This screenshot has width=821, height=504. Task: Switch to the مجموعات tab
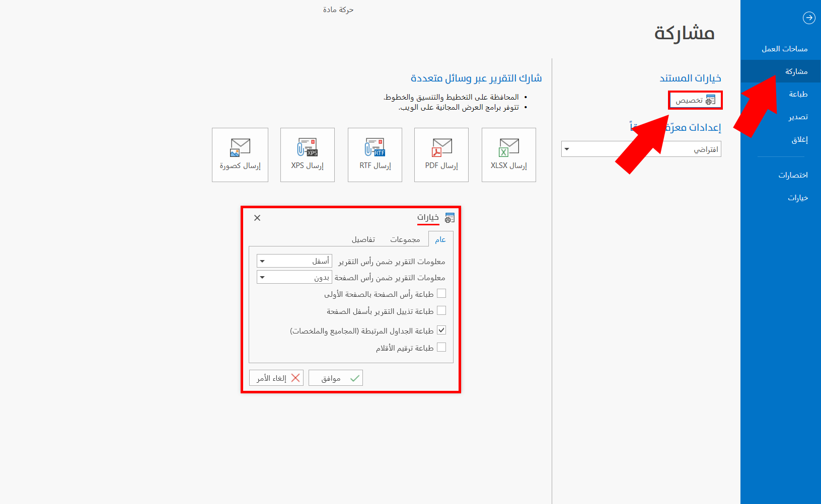tap(405, 239)
